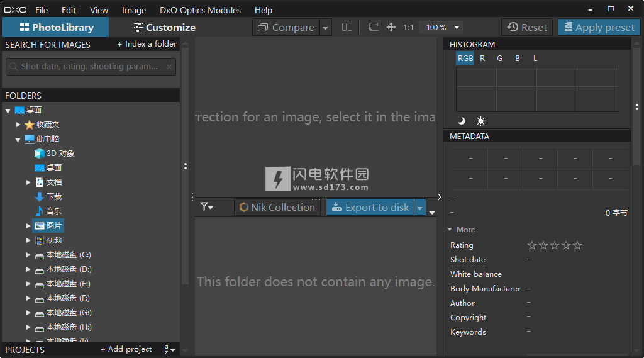Open the Compare dropdown arrow
The width and height of the screenshot is (644, 358).
(325, 28)
